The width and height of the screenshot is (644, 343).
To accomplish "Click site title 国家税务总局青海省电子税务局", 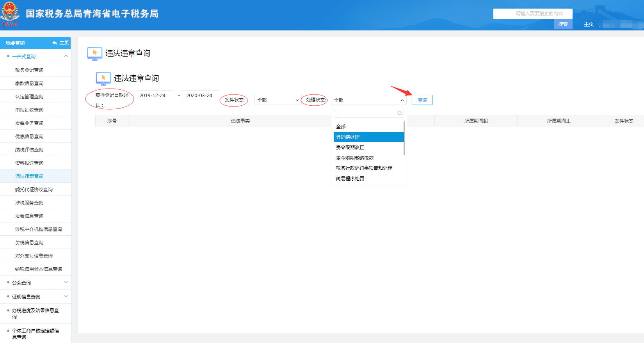I will point(92,14).
